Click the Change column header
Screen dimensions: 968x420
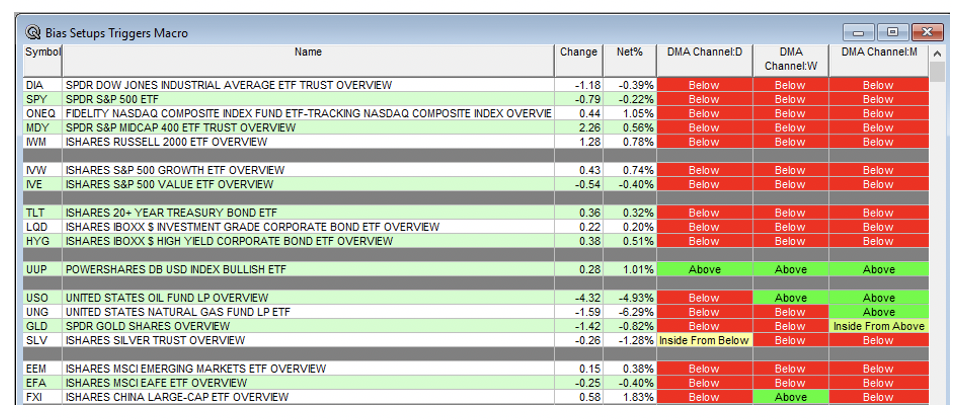pyautogui.click(x=578, y=52)
